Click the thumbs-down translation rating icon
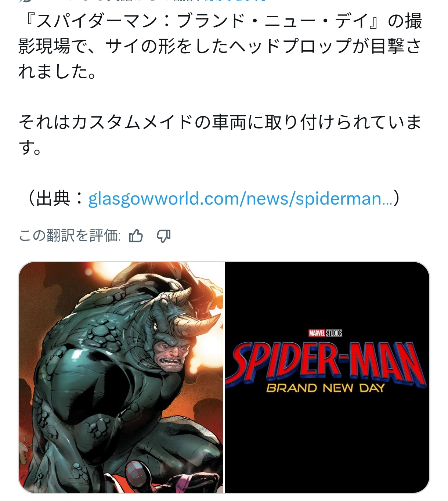448x501 pixels. click(164, 236)
